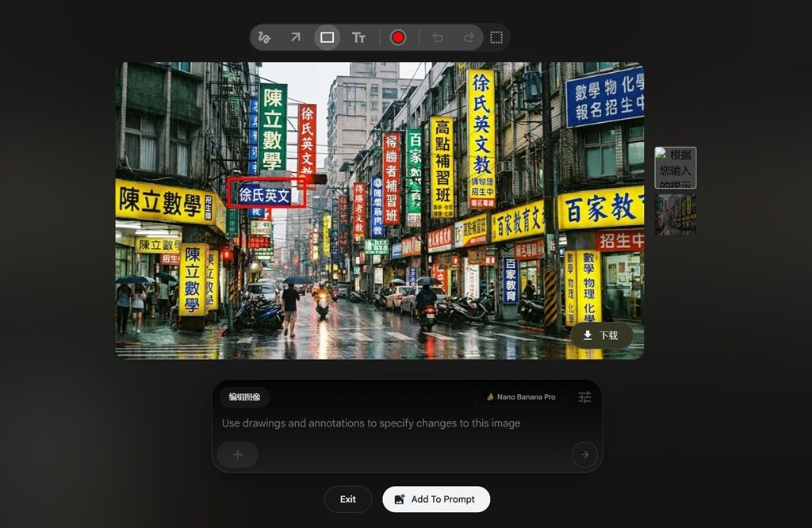Click Add To Prompt button
Screen dimensions: 812x528
(435, 499)
